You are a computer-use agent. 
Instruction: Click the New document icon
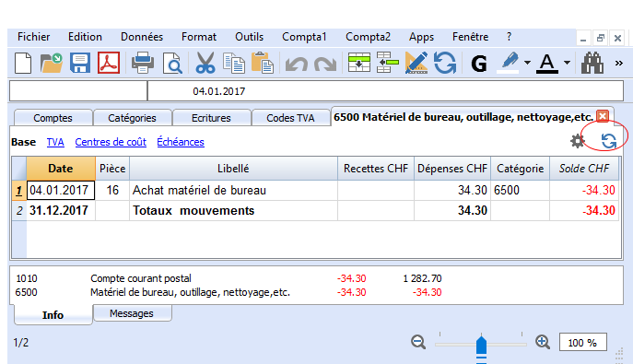coord(23,63)
